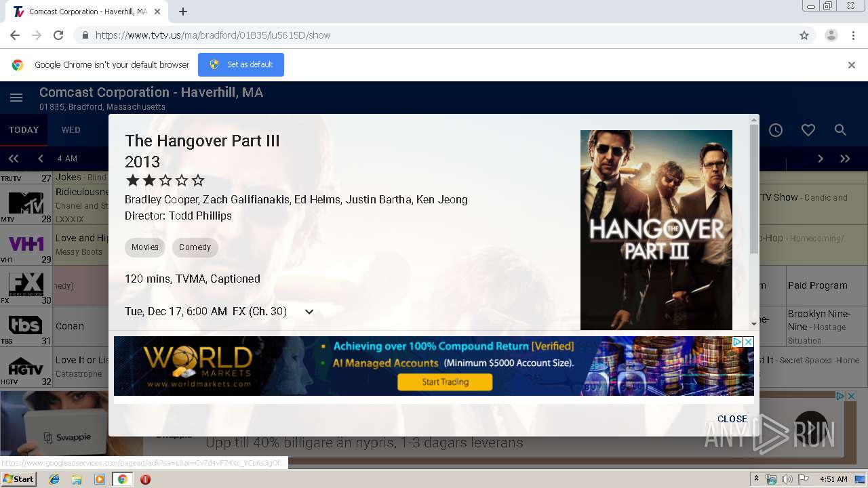The width and height of the screenshot is (868, 488).
Task: Click the clock time picker icon
Action: coord(775,130)
